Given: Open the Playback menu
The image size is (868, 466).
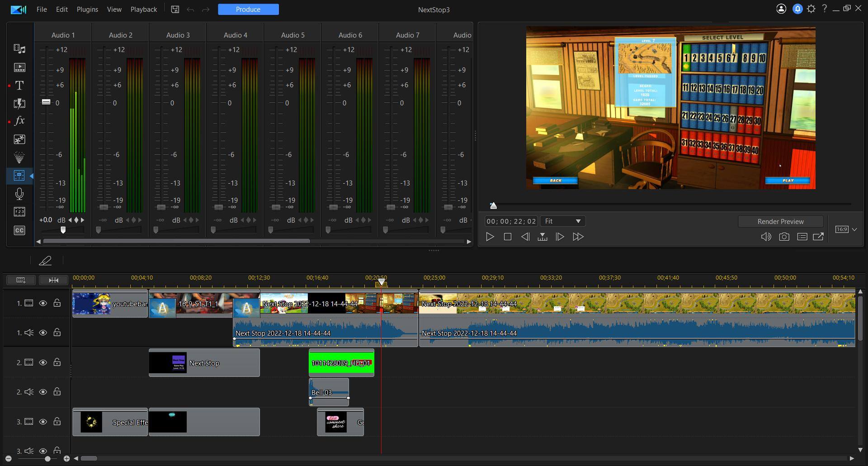Looking at the screenshot, I should [143, 10].
